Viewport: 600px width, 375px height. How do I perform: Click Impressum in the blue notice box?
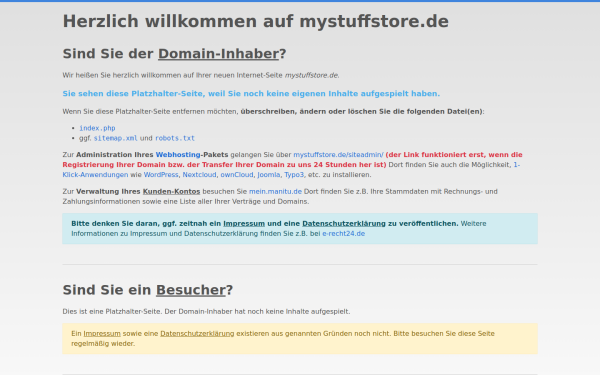click(x=244, y=223)
